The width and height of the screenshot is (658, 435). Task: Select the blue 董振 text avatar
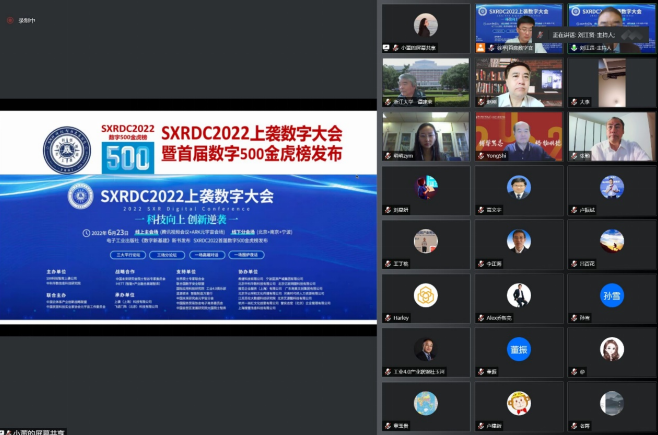(x=519, y=349)
